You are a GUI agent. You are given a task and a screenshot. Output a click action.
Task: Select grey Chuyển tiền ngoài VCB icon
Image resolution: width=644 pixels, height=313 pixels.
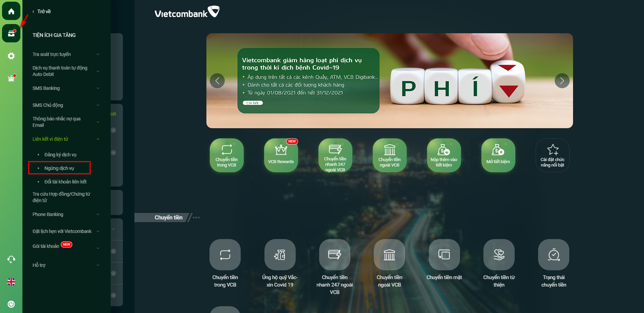(x=389, y=255)
